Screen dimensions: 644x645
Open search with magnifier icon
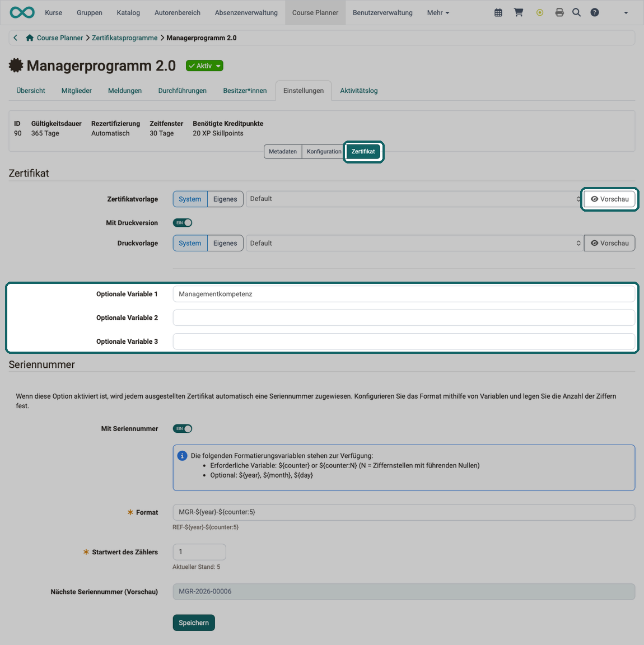pos(576,12)
